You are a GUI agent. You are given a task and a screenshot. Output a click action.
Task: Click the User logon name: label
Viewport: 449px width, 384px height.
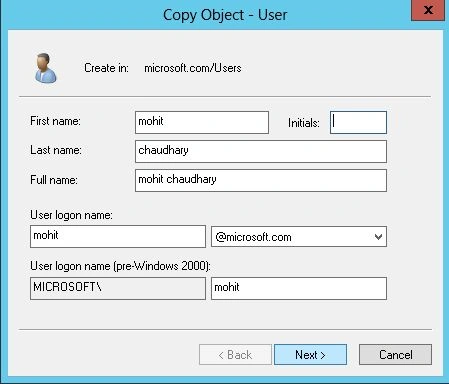click(x=71, y=215)
